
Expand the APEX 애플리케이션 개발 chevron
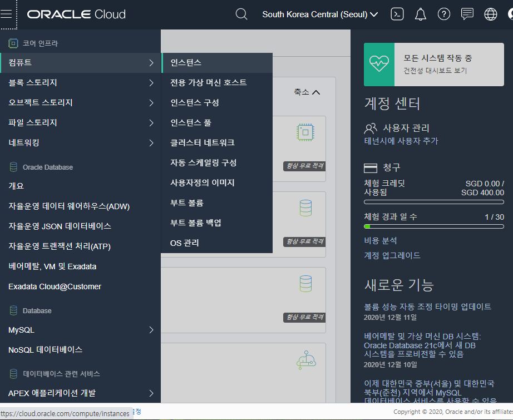pos(151,393)
